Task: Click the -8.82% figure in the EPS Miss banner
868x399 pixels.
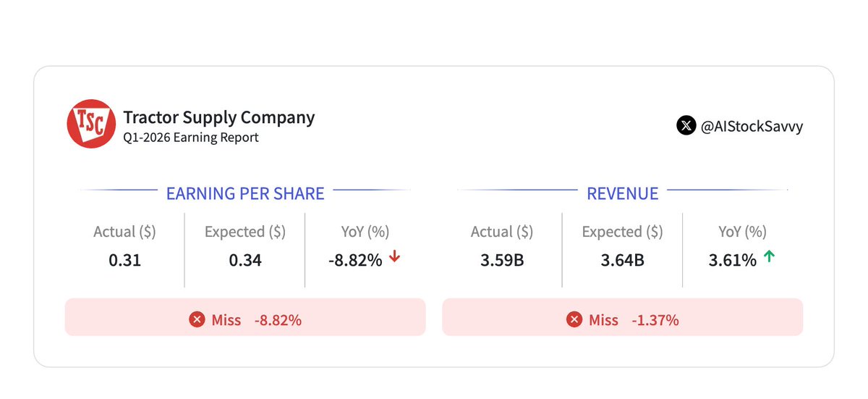Action: click(278, 320)
